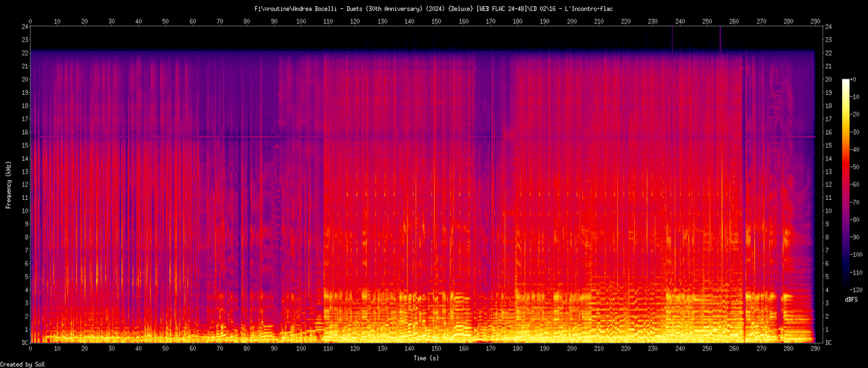Screen dimensions: 868x368
Task: Click "22" on the right frequency axis
Action: [x=829, y=53]
